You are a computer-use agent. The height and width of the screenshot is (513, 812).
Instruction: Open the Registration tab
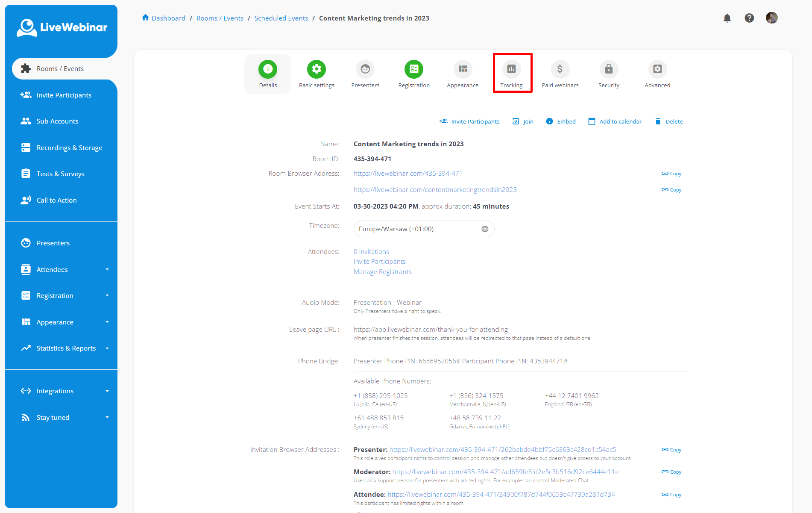[413, 69]
